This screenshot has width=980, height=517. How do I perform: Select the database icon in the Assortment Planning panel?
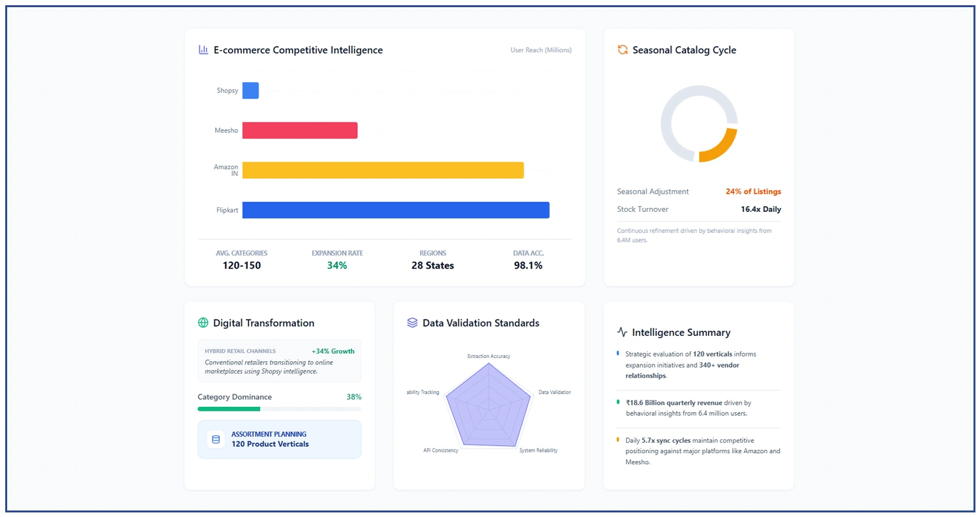click(215, 439)
